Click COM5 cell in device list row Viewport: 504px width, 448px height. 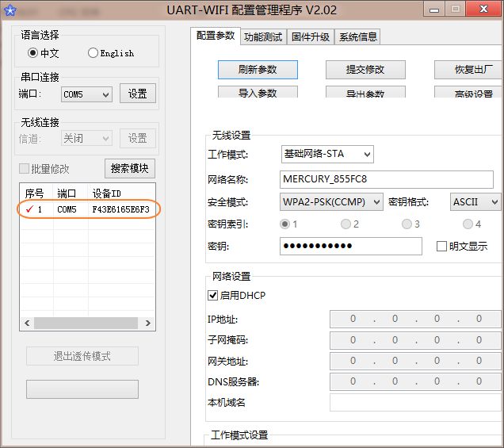pos(67,209)
